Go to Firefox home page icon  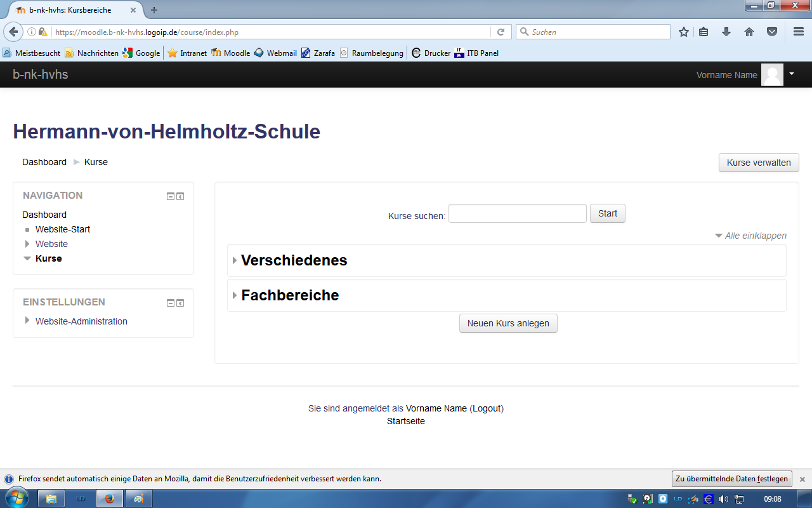(x=749, y=32)
